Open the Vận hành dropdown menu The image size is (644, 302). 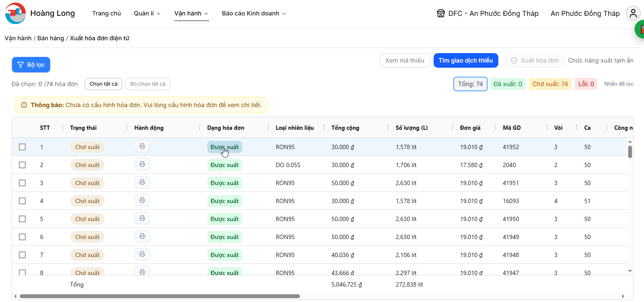[x=191, y=14]
